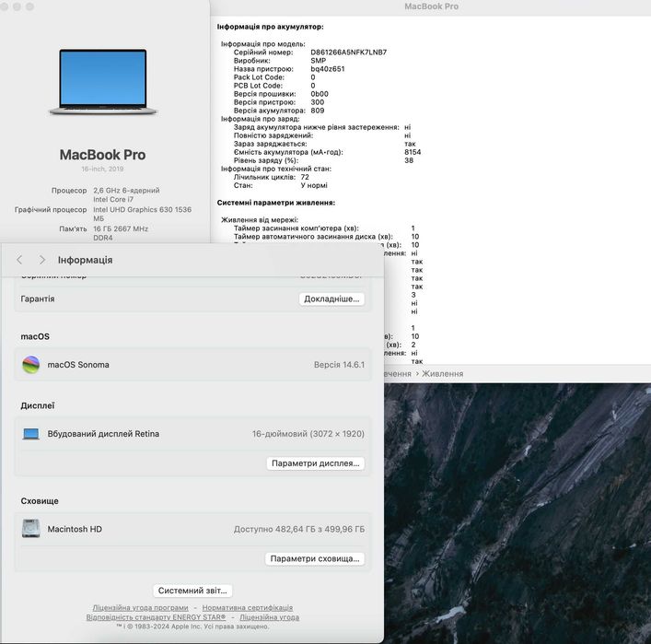This screenshot has height=644, width=651.
Task: Click the Доступно 482,64 ГБ storage text
Action: [x=299, y=529]
